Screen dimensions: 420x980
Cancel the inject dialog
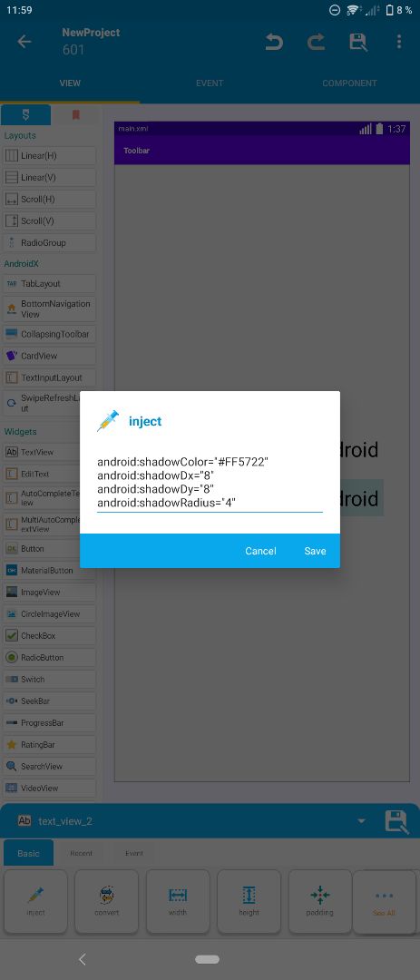coord(260,551)
